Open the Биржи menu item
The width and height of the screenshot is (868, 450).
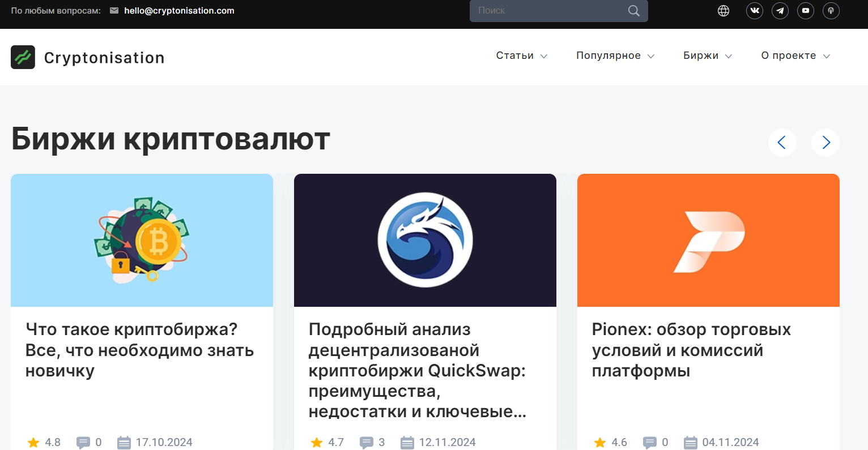[x=701, y=55]
